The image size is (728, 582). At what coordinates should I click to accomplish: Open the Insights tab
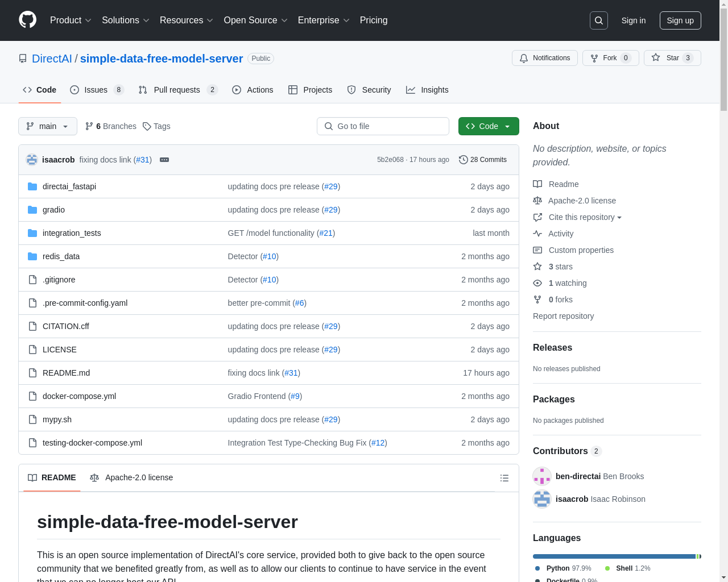click(x=427, y=90)
